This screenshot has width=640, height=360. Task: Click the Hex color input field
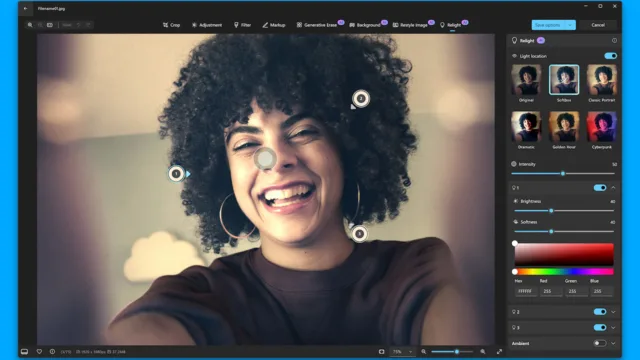pyautogui.click(x=526, y=291)
